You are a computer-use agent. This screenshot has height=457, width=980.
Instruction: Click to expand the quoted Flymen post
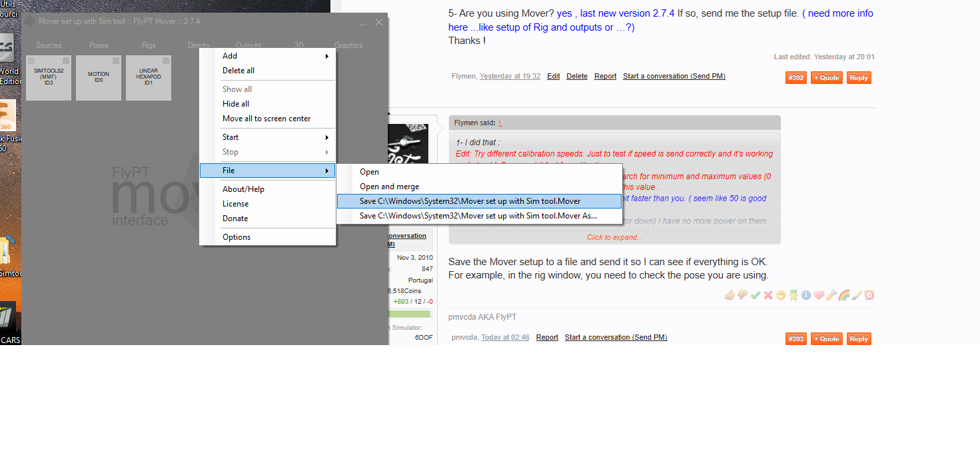click(614, 237)
